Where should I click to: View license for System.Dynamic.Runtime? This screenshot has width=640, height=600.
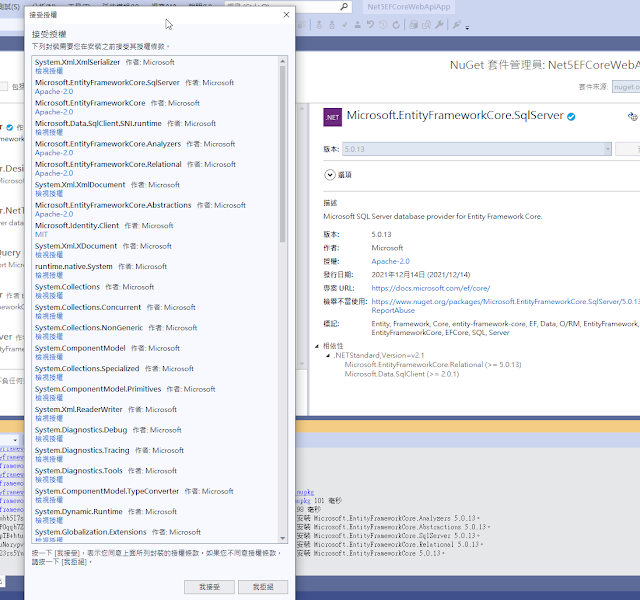point(49,520)
